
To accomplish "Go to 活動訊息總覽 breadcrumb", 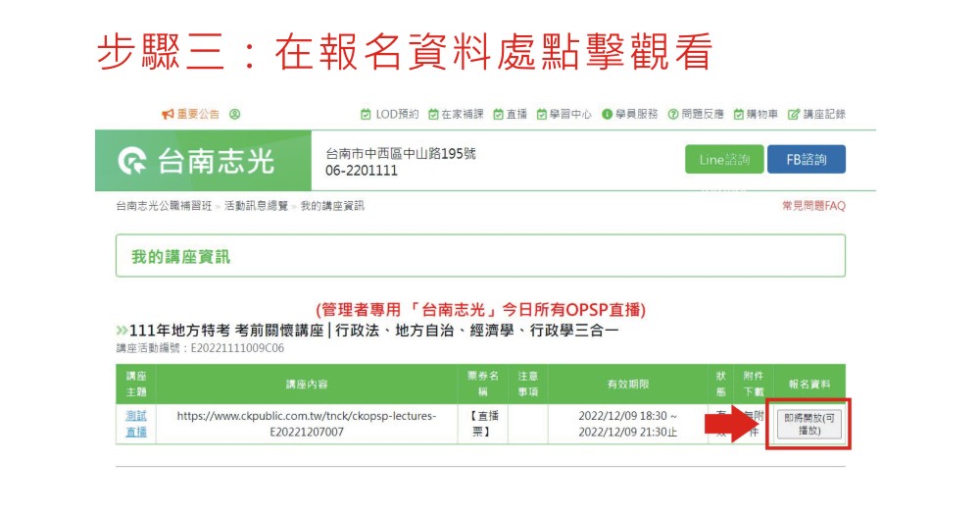I will pyautogui.click(x=256, y=206).
